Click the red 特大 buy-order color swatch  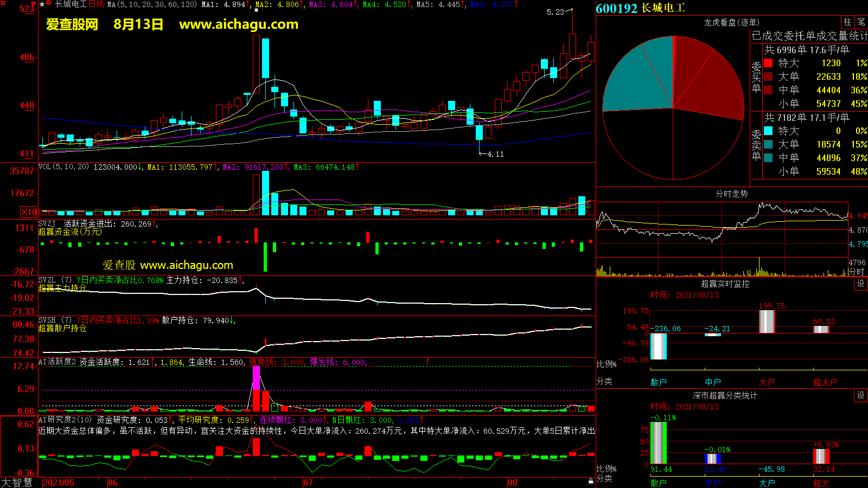pos(768,63)
